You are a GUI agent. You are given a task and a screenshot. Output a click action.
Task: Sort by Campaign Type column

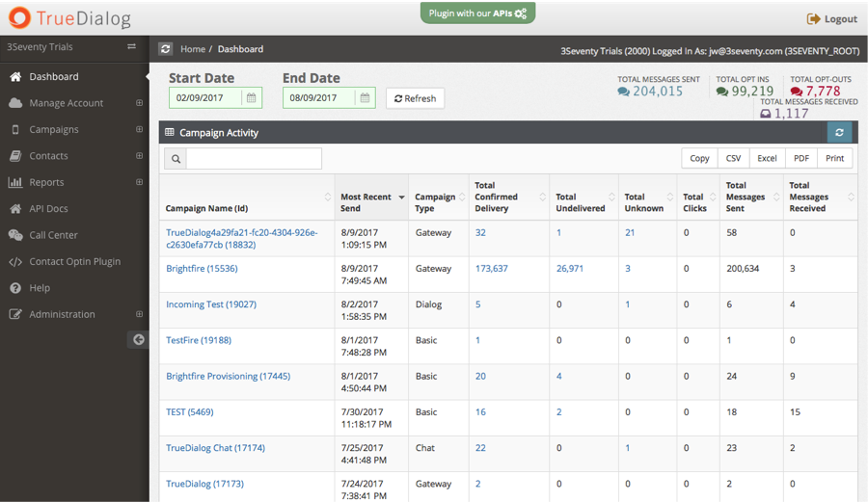click(x=439, y=198)
